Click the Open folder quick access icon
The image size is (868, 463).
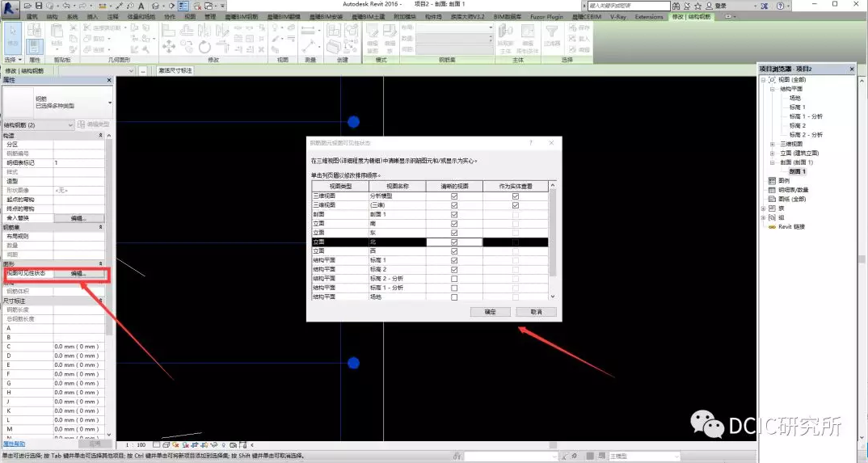[x=27, y=6]
